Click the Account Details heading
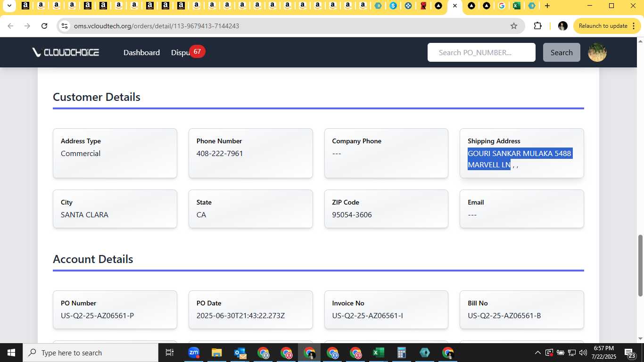 [x=93, y=259]
